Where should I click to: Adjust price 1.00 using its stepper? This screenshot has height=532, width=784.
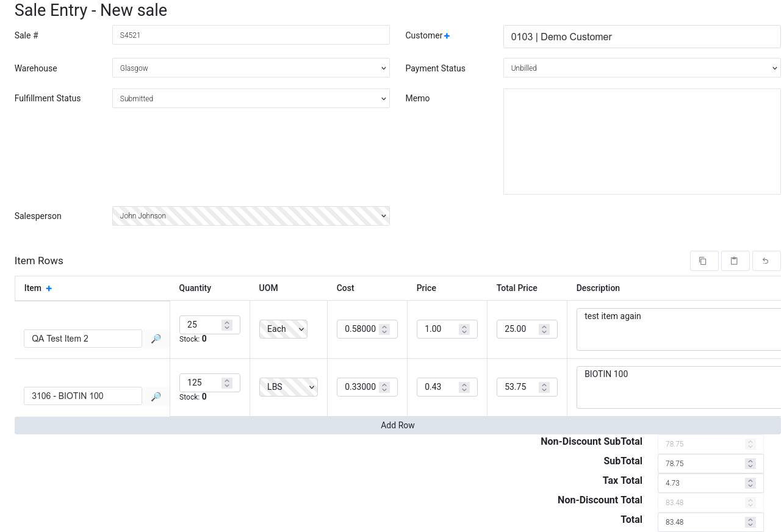(464, 329)
